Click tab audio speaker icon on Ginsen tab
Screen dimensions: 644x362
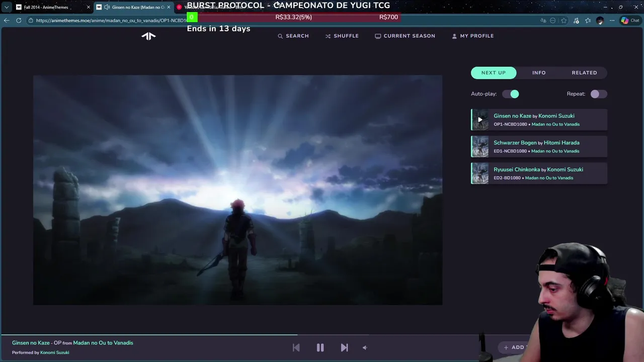[107, 7]
